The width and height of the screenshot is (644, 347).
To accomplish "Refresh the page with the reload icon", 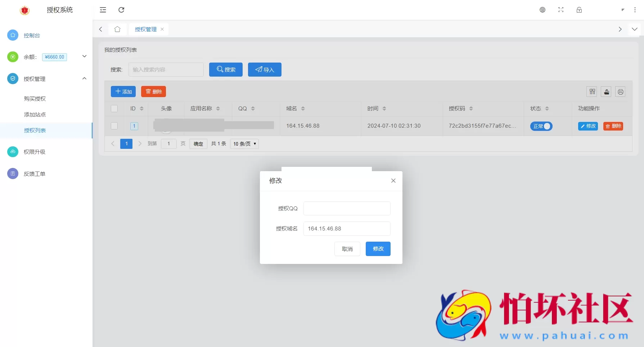I will [x=121, y=10].
